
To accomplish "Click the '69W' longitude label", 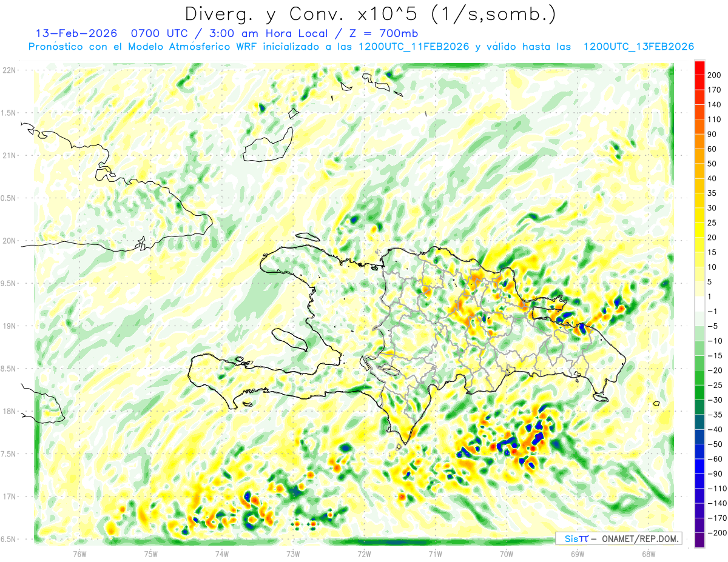I will coord(578,554).
